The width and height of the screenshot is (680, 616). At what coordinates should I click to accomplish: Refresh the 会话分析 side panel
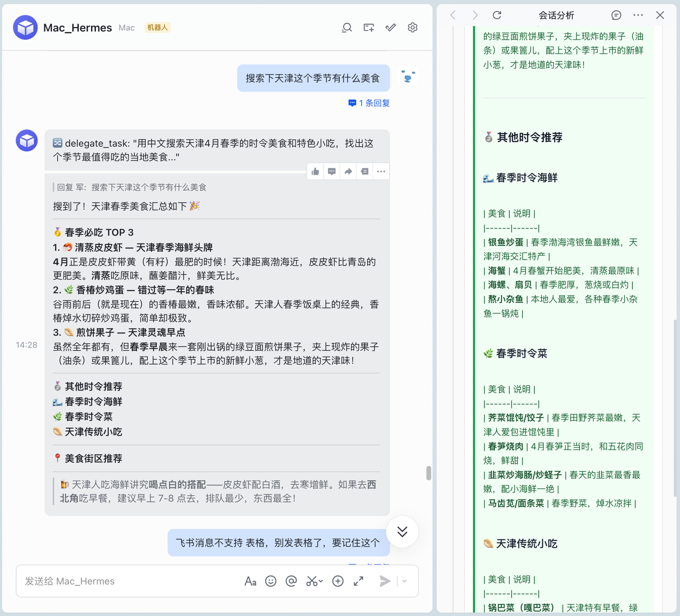click(x=497, y=15)
